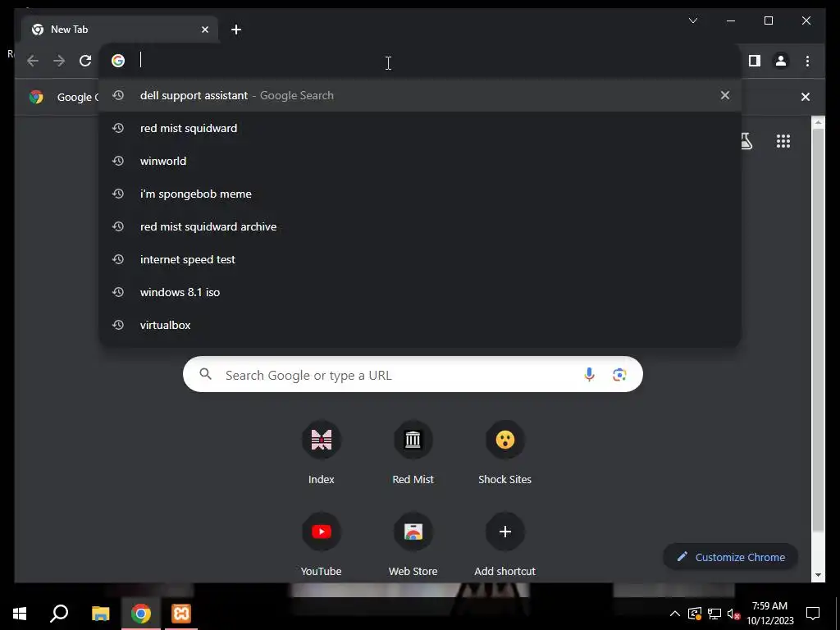
Task: Click history icon beside 'virtualbox'
Action: pos(118,325)
